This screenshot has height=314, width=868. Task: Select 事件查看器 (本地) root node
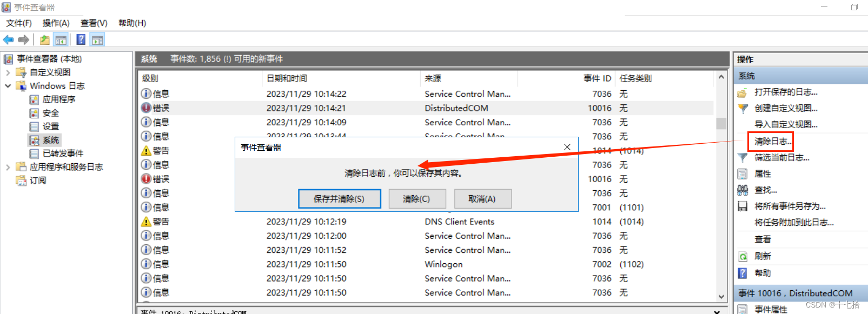pyautogui.click(x=49, y=59)
